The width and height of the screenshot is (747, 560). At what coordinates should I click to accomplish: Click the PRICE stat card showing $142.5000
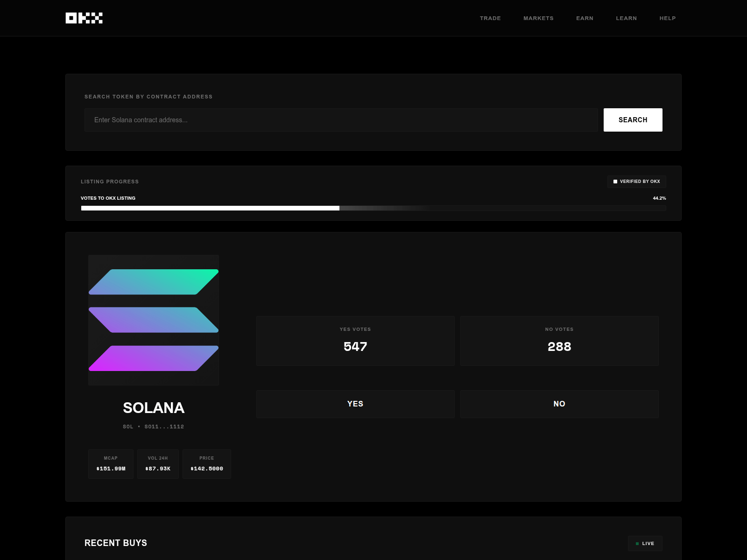pyautogui.click(x=206, y=464)
